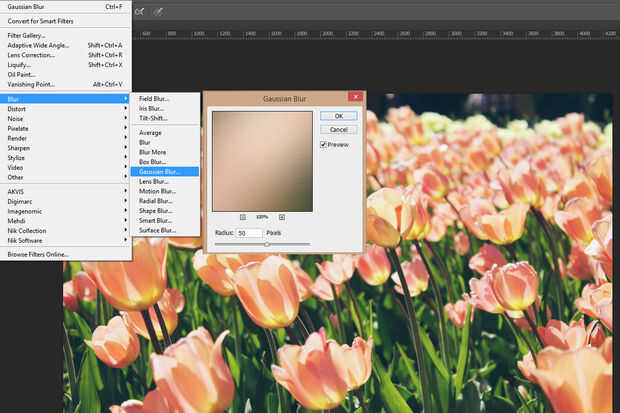Screen dimensions: 620x413
Task: Open the AKVIS plugin submenu
Action: [65, 191]
